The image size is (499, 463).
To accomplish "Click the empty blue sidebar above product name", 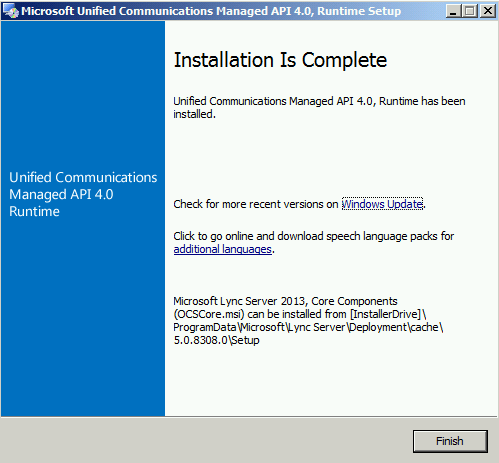I will 83,93.
